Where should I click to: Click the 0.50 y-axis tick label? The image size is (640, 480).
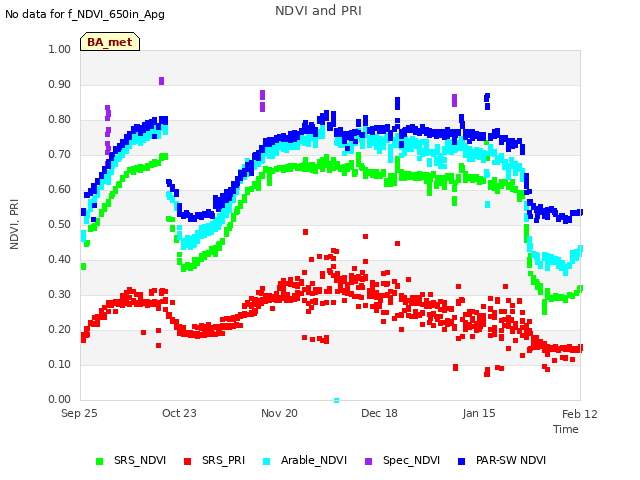click(60, 224)
